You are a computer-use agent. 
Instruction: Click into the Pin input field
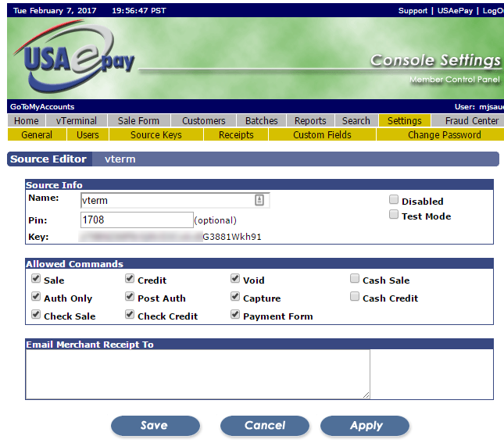pyautogui.click(x=137, y=220)
